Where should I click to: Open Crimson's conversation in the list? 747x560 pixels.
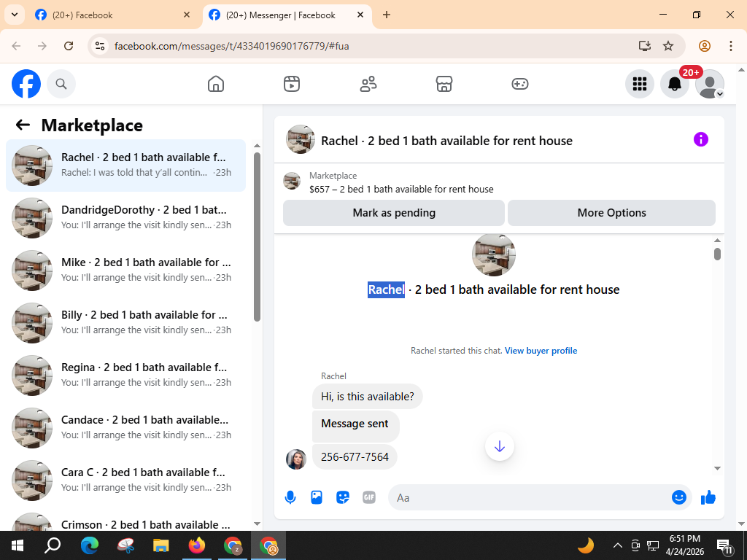125,521
